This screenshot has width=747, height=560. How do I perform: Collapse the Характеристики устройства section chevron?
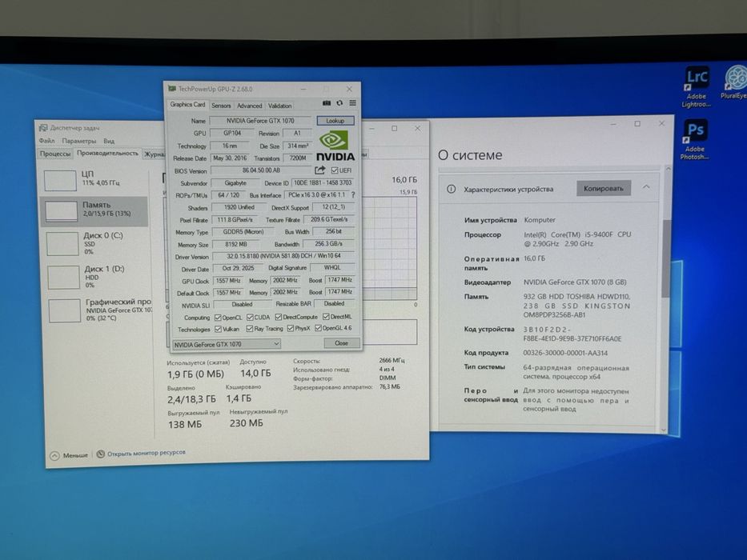coord(646,186)
